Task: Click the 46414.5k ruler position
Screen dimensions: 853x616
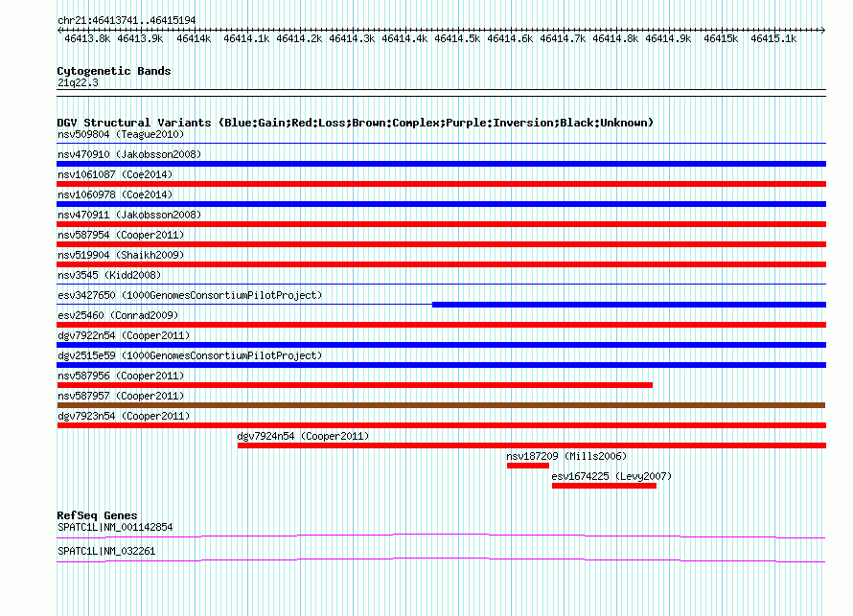Action: [457, 38]
